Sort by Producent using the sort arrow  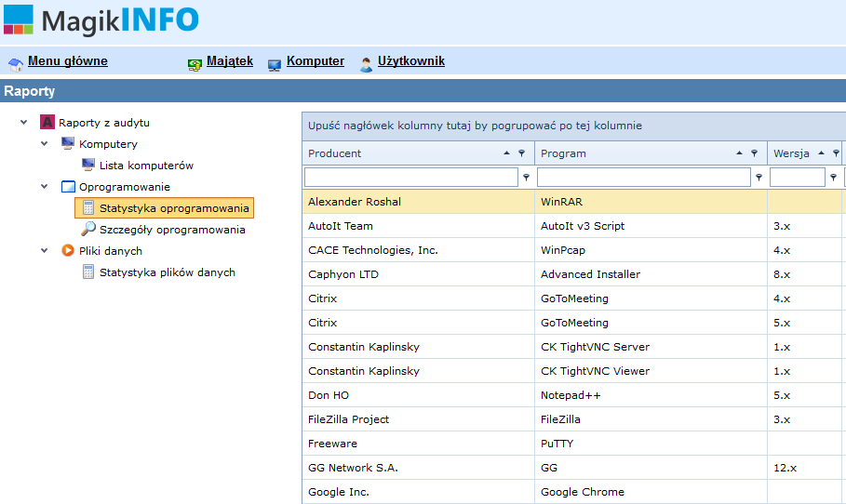coord(506,153)
